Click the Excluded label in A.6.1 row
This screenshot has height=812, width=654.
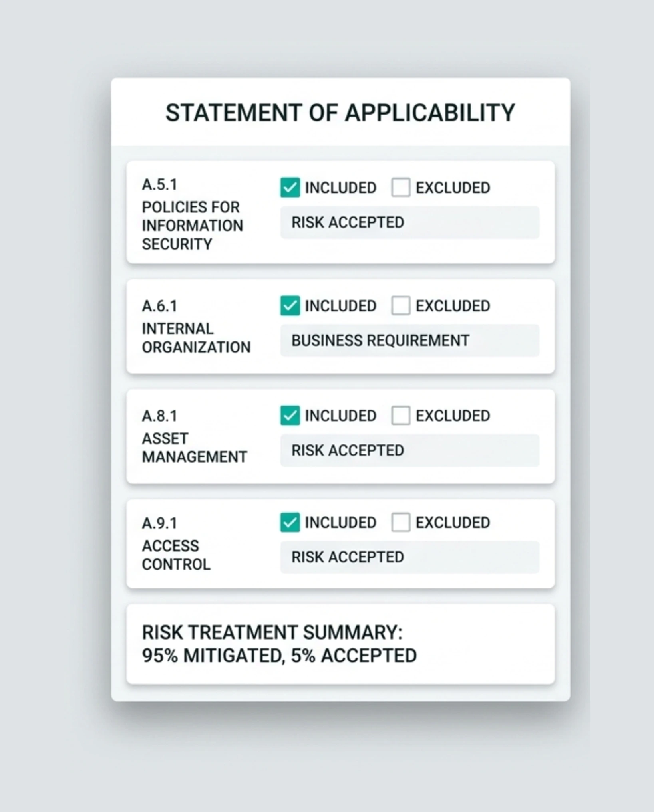(453, 306)
